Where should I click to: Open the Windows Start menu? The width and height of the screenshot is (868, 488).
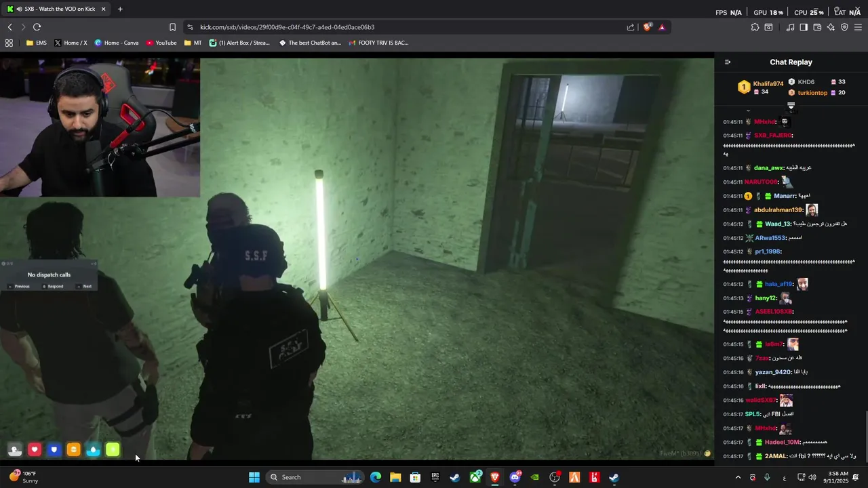[254, 477]
